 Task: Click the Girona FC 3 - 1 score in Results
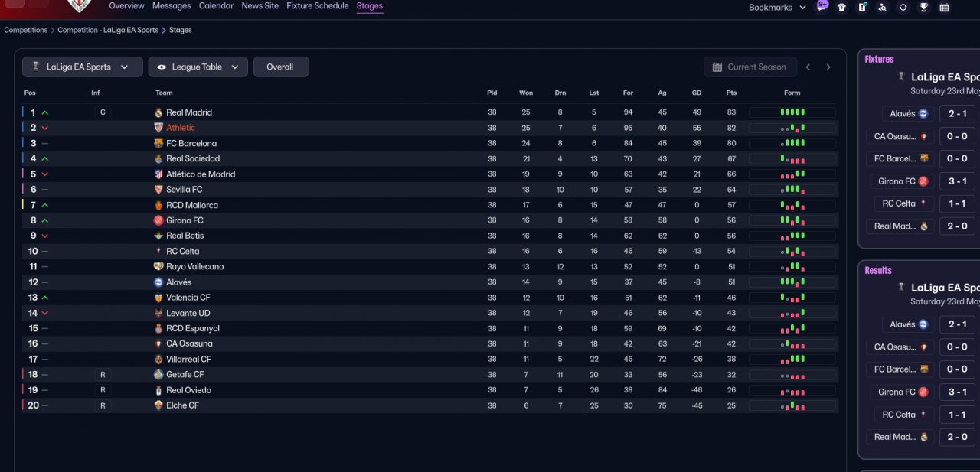[x=957, y=392]
